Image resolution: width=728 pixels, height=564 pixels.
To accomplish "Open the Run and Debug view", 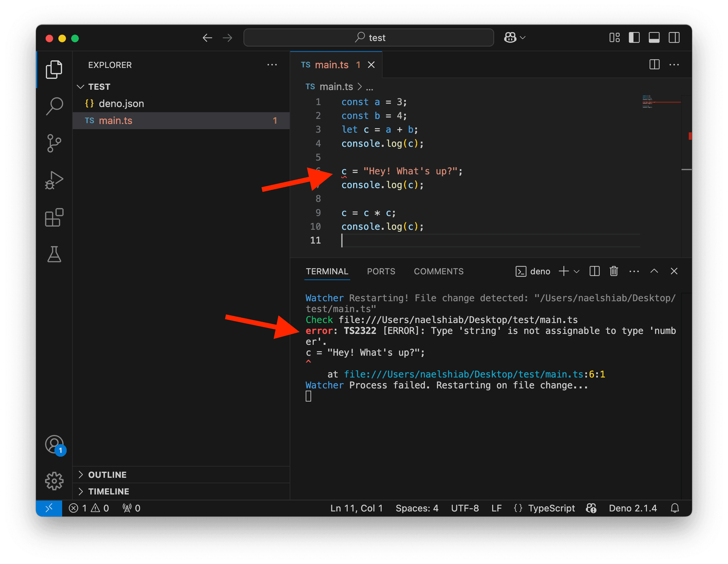I will (x=54, y=180).
